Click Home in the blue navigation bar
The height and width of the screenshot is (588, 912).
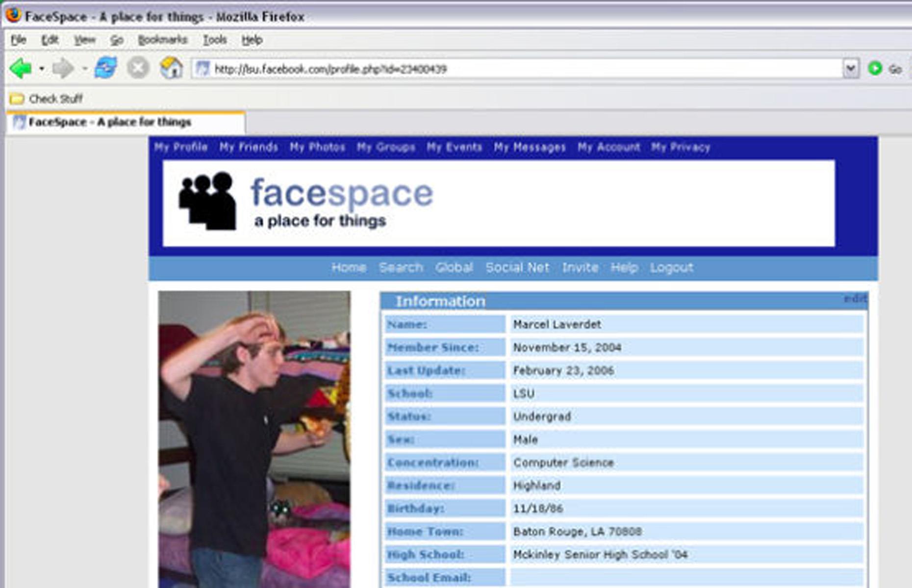point(349,268)
